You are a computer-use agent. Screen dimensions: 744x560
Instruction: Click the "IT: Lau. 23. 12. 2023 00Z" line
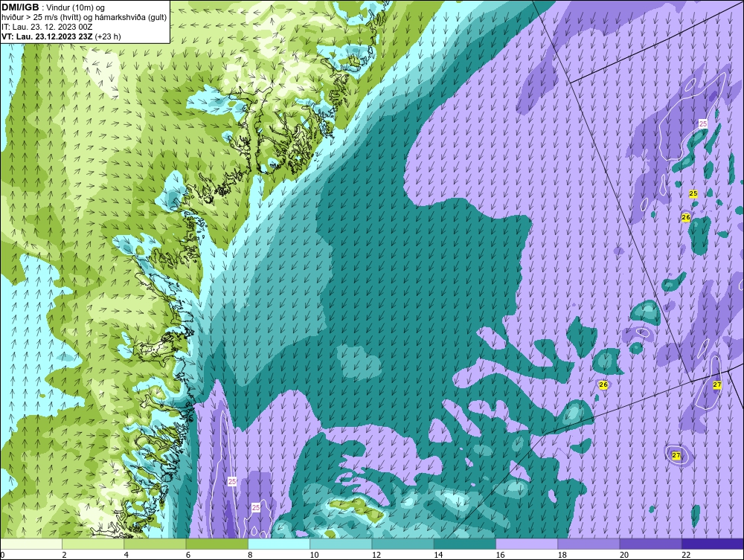point(47,27)
